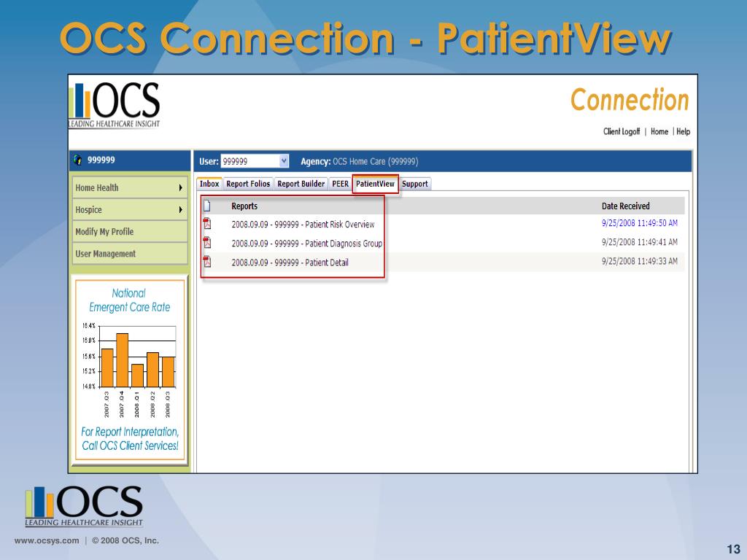This screenshot has width=747, height=560.
Task: Open User Management menu item
Action: click(130, 254)
